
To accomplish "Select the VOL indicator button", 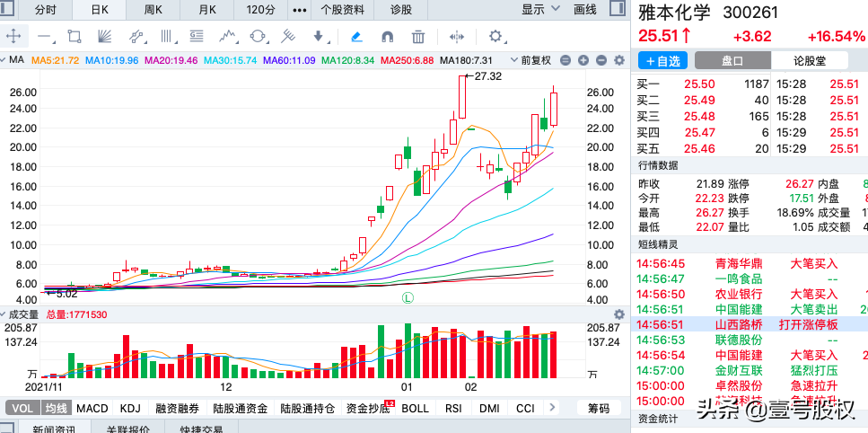I will pyautogui.click(x=22, y=409).
